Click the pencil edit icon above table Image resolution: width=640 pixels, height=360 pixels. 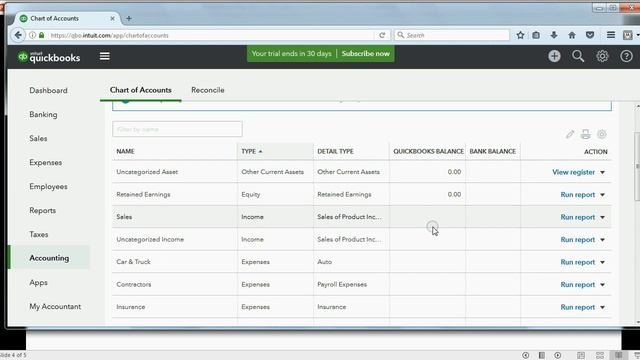[570, 134]
